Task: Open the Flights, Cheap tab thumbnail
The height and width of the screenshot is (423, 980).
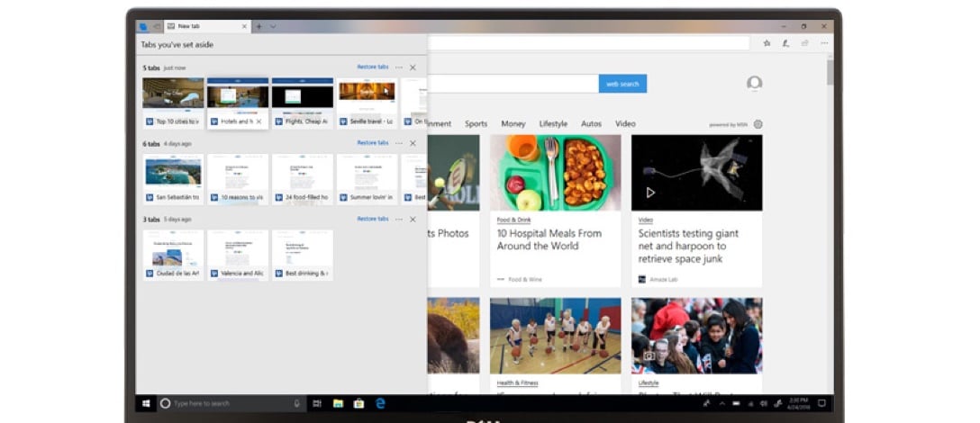Action: click(x=303, y=103)
